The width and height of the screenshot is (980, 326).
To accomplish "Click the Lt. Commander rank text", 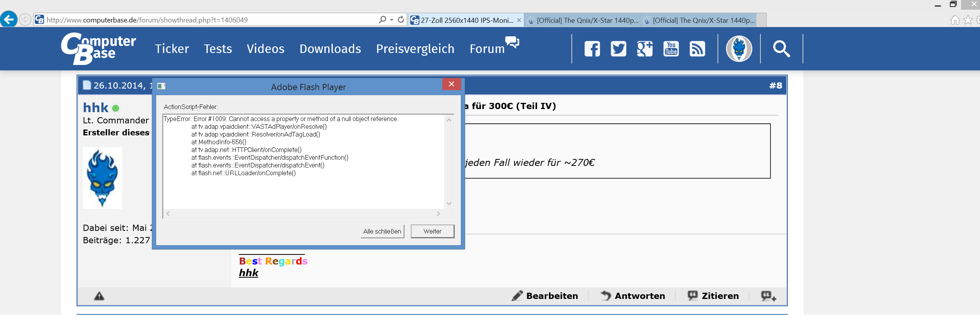I will pos(116,120).
